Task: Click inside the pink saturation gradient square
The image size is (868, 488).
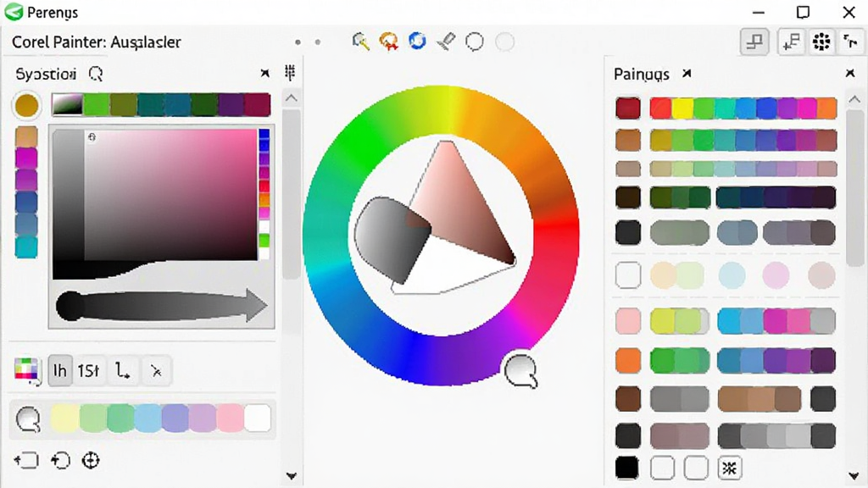Action: click(170, 194)
